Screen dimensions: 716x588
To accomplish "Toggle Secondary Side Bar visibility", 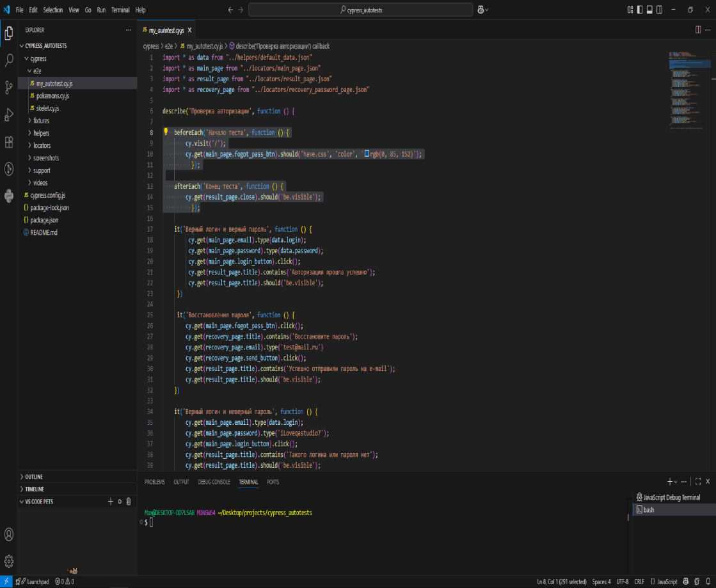I will click(659, 10).
